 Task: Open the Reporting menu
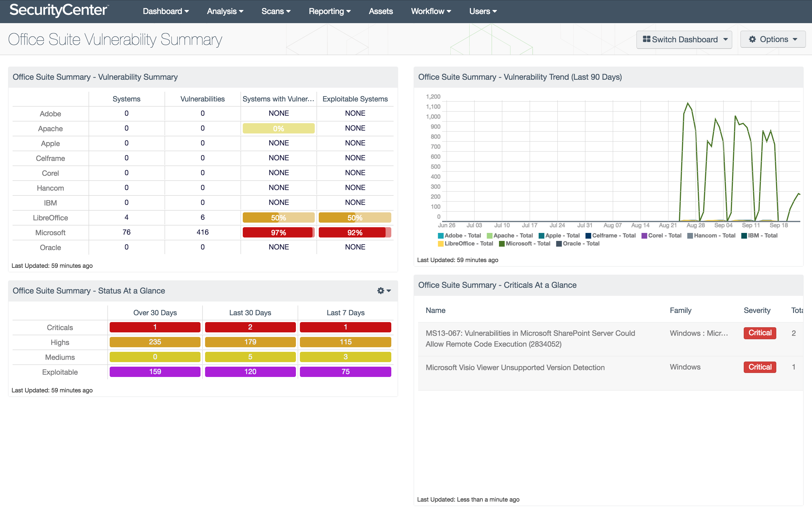[x=329, y=11]
